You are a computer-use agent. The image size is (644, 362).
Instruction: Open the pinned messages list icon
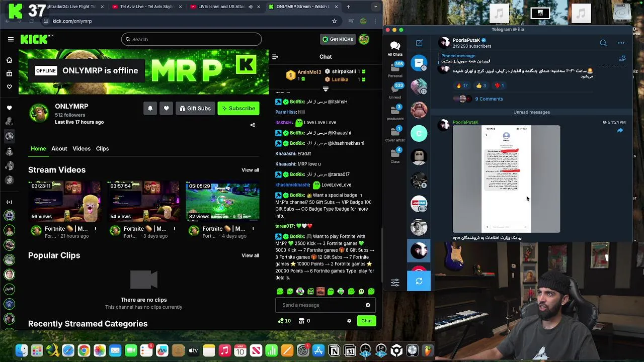(x=622, y=59)
